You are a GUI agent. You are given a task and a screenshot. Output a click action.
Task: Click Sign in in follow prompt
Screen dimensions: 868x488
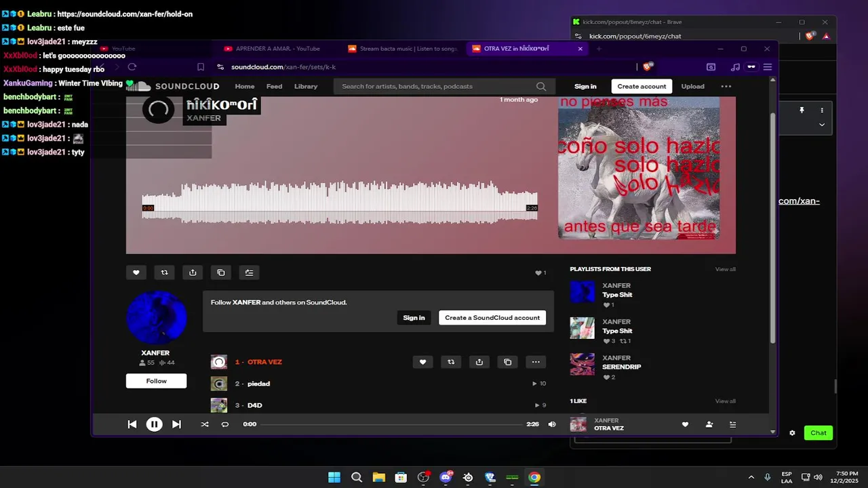[414, 317]
